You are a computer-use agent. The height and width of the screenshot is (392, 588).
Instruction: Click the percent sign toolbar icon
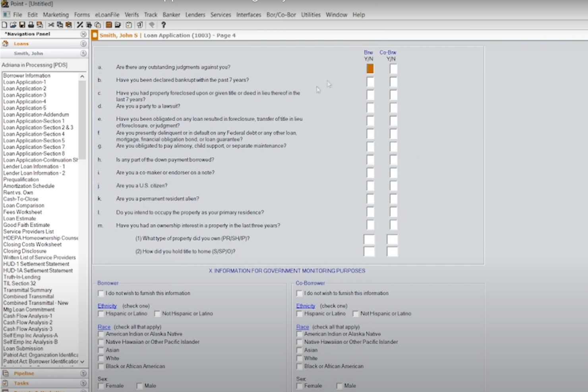[x=80, y=25]
